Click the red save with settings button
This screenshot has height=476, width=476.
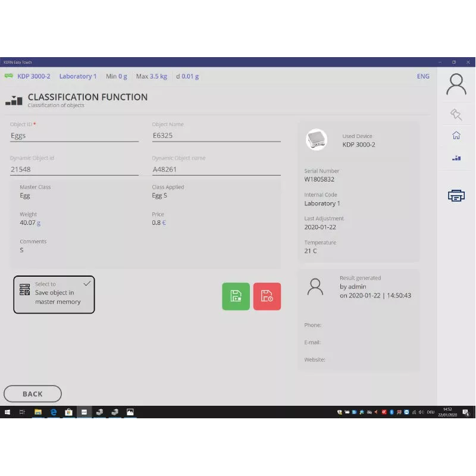pos(267,296)
